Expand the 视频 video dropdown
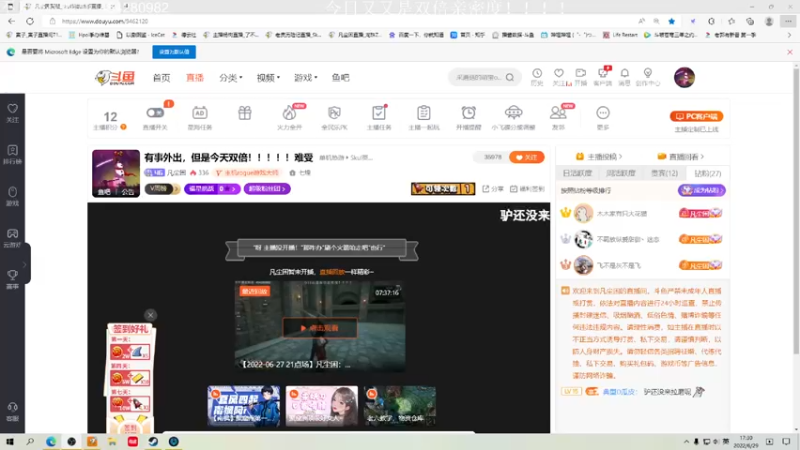The image size is (800, 450). click(x=268, y=78)
